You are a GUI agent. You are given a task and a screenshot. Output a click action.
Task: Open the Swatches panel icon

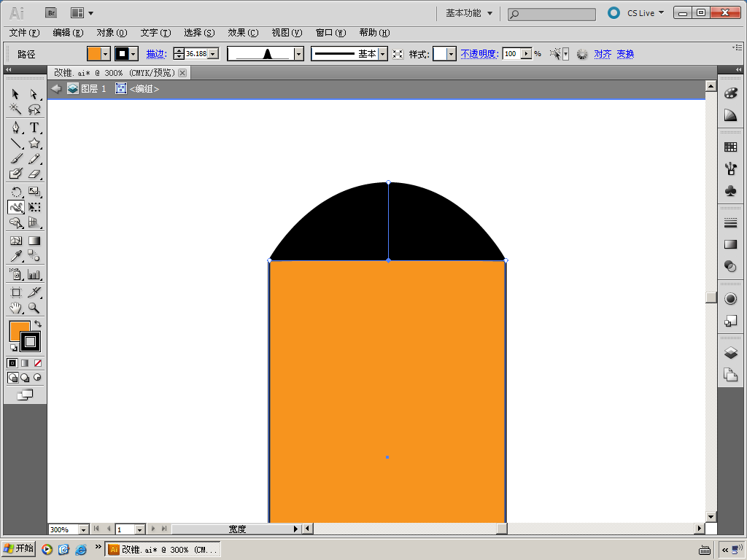pos(730,147)
